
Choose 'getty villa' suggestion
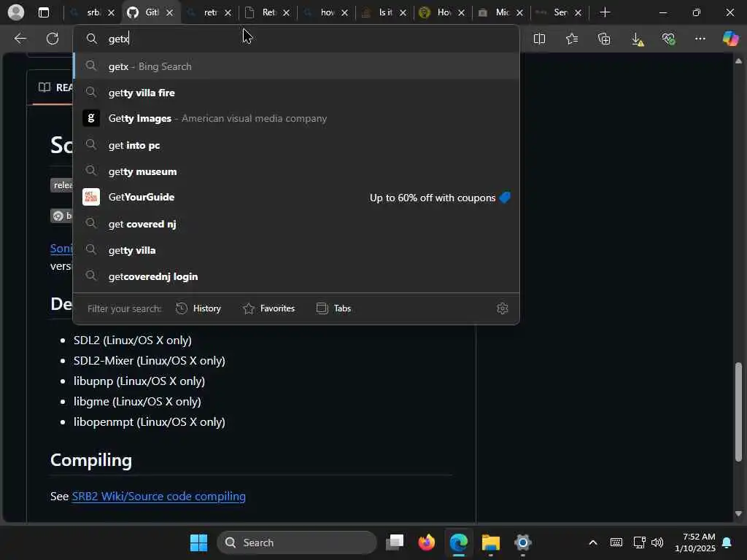[296, 250]
